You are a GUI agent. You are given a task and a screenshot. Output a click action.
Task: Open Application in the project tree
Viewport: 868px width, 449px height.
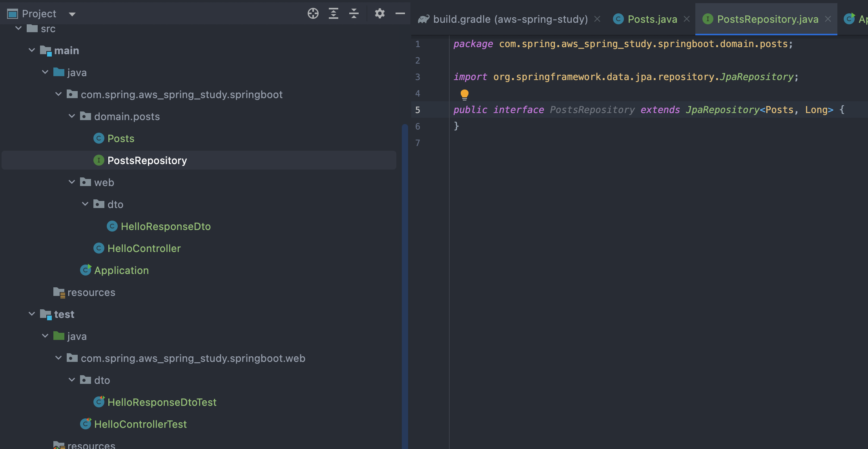click(x=121, y=270)
